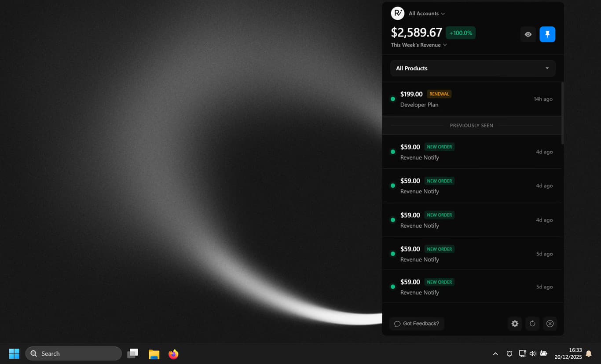
Task: Unpin the widget using the blue pin button
Action: [547, 34]
